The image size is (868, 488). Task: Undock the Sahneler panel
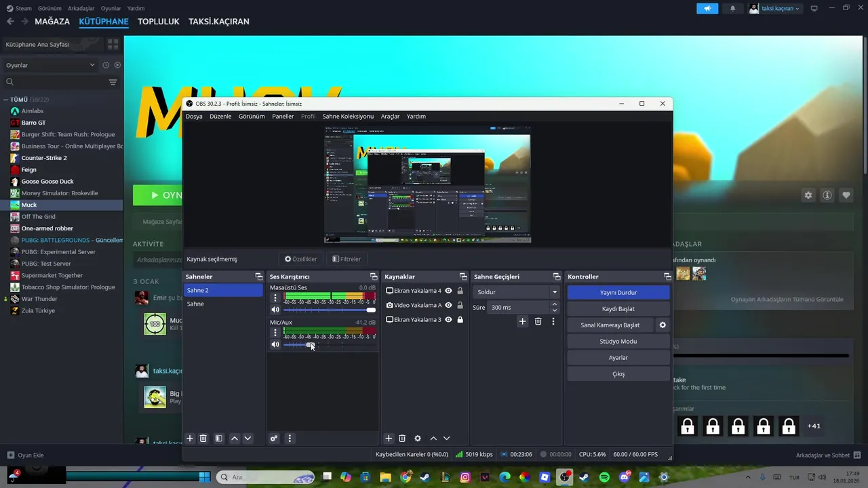point(258,277)
